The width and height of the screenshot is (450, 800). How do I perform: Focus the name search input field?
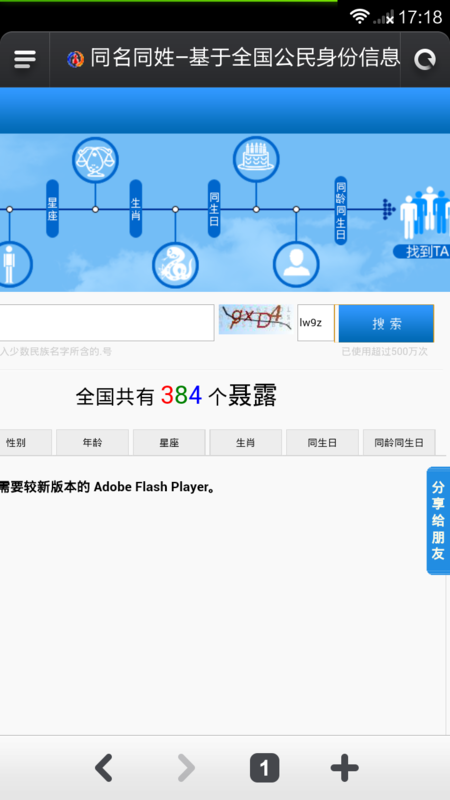(107, 322)
